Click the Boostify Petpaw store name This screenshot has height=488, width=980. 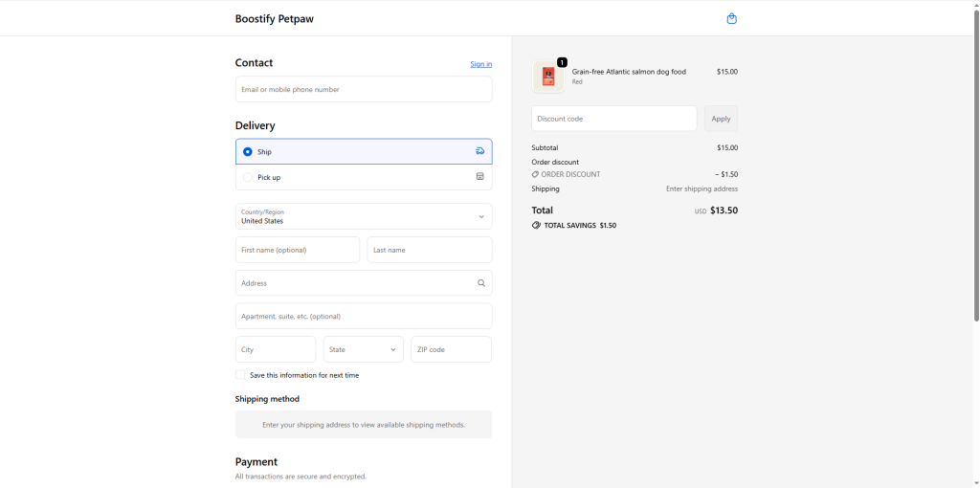point(274,18)
